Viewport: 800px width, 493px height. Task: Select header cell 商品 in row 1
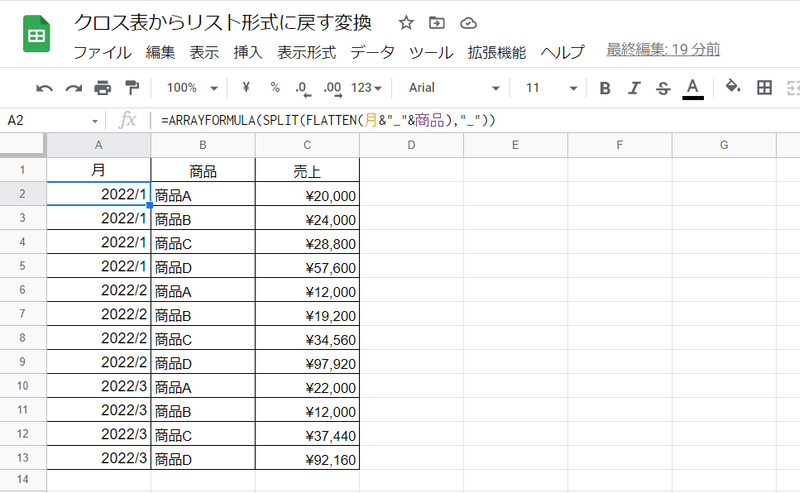click(x=203, y=170)
